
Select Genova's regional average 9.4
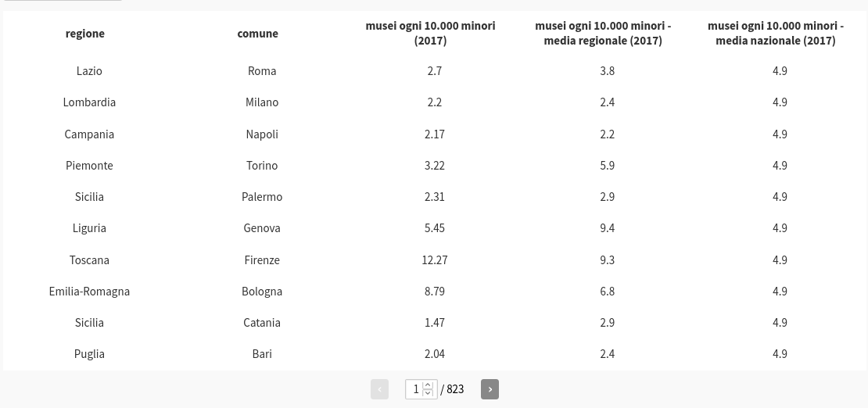[608, 228]
